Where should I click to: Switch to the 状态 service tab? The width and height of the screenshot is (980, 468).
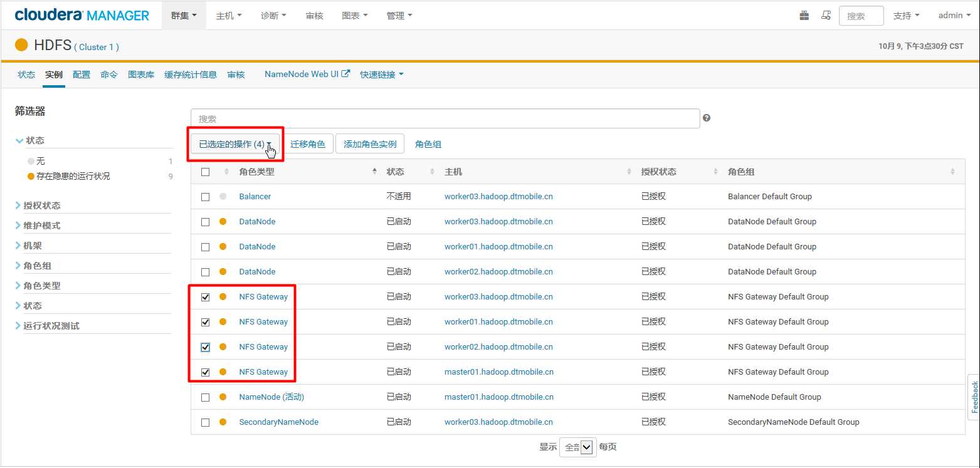coord(26,75)
